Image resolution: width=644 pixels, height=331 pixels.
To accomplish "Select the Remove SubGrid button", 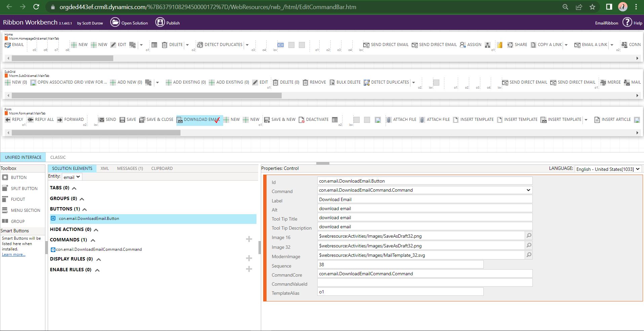I will coord(314,82).
